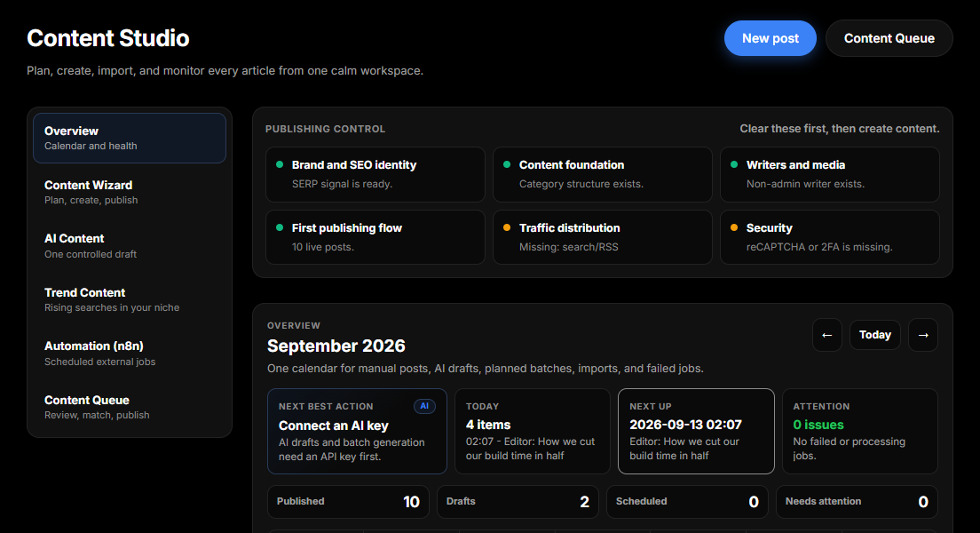The height and width of the screenshot is (533, 980).
Task: Click the 'reCAPTCHA or 2FA is missing.' text
Action: click(x=819, y=246)
